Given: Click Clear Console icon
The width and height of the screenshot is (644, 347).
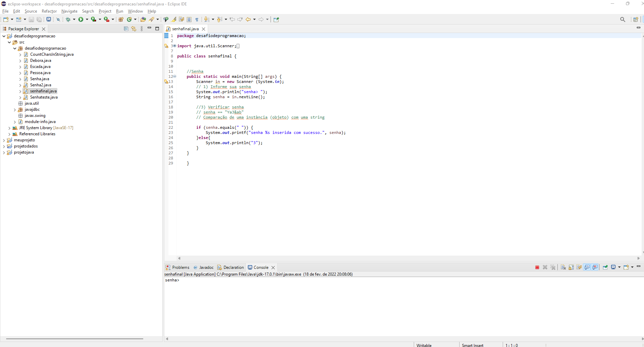Looking at the screenshot, I should pos(563,267).
